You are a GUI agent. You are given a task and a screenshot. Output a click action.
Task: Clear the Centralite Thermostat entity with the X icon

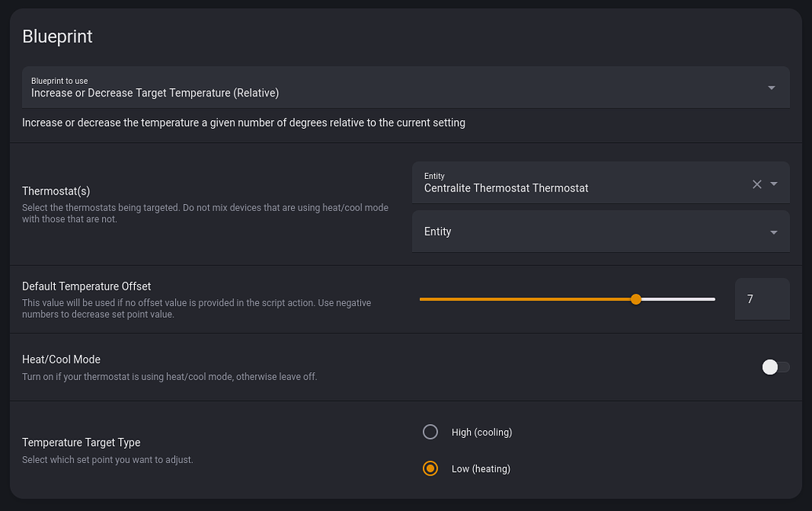click(x=756, y=184)
